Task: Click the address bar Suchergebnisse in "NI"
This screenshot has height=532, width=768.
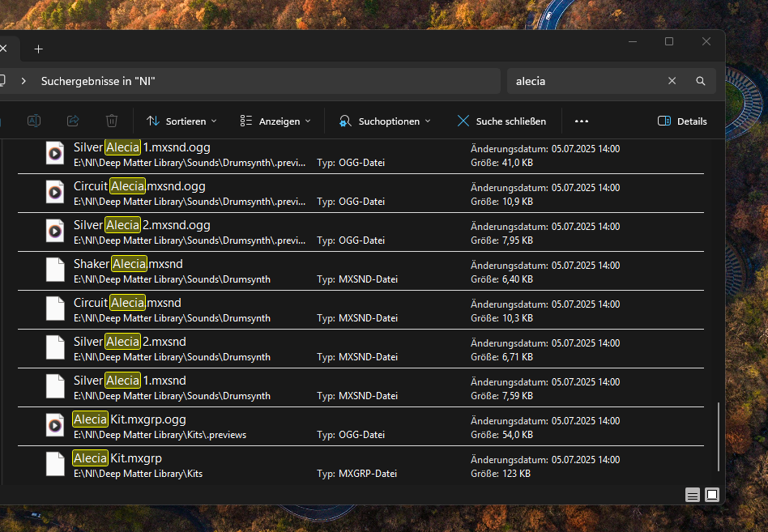Action: click(98, 81)
